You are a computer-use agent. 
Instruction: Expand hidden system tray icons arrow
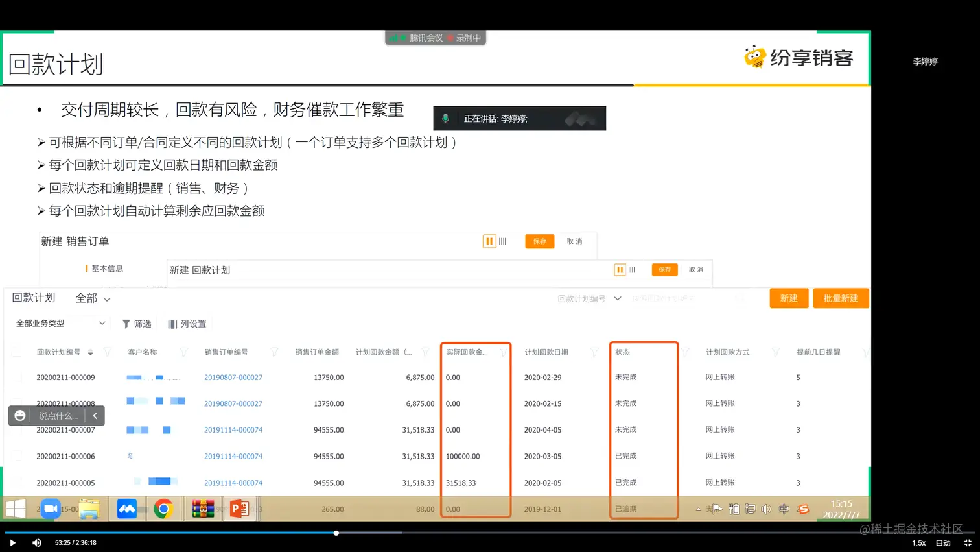tap(698, 509)
